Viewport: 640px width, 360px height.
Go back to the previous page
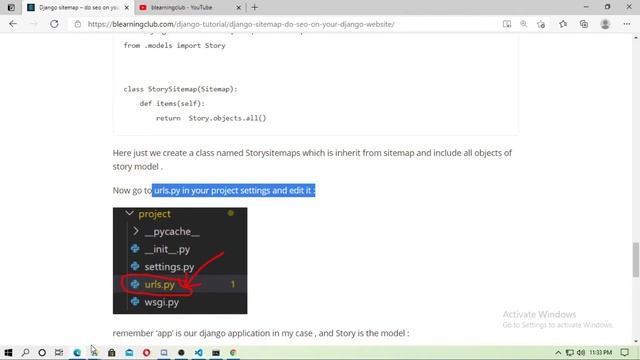click(13, 24)
